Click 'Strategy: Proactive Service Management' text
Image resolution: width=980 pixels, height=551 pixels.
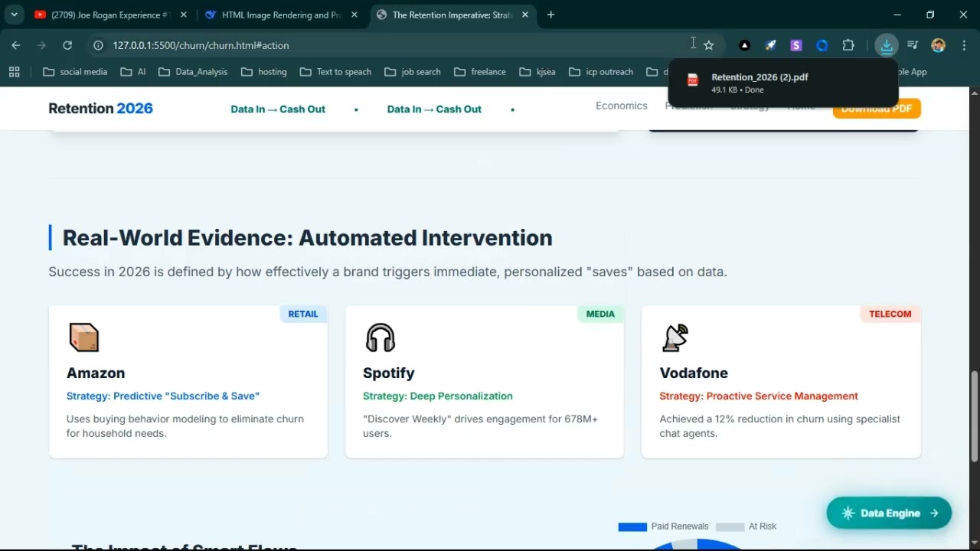point(759,396)
